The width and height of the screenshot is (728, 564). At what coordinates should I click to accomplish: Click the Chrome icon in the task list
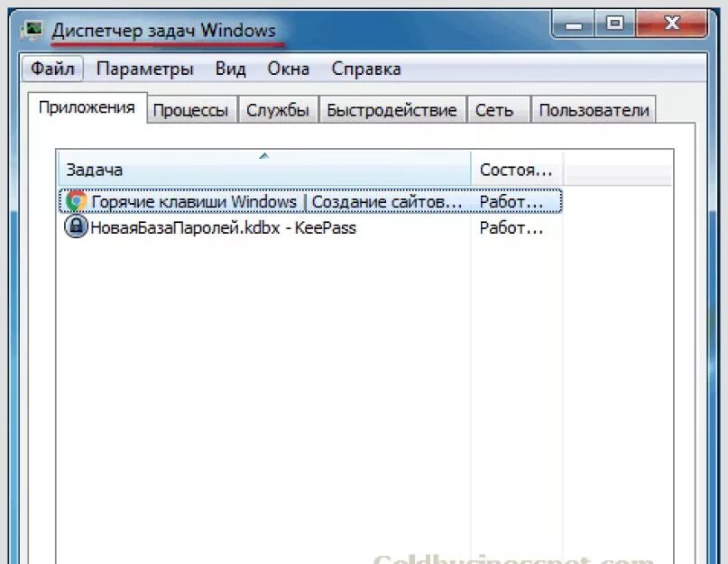(76, 200)
